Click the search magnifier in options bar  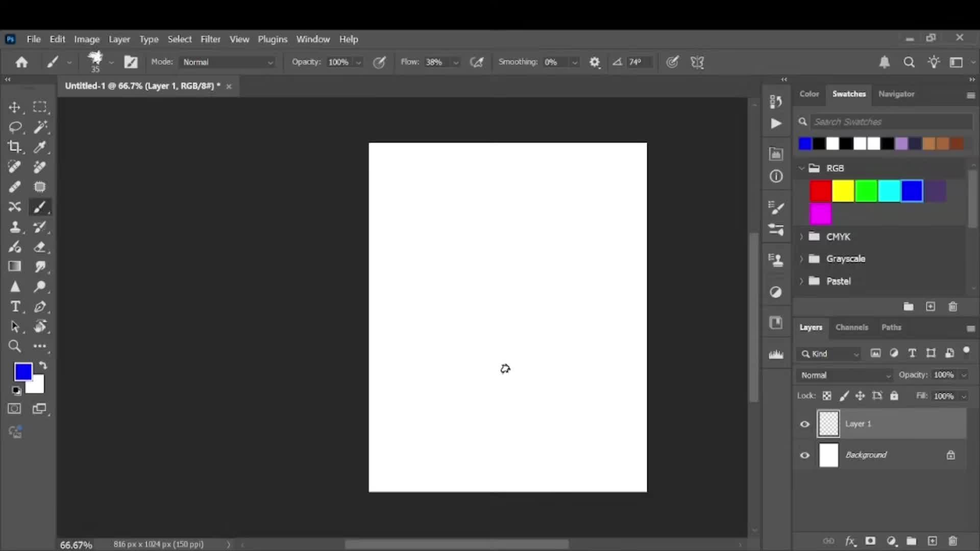909,62
